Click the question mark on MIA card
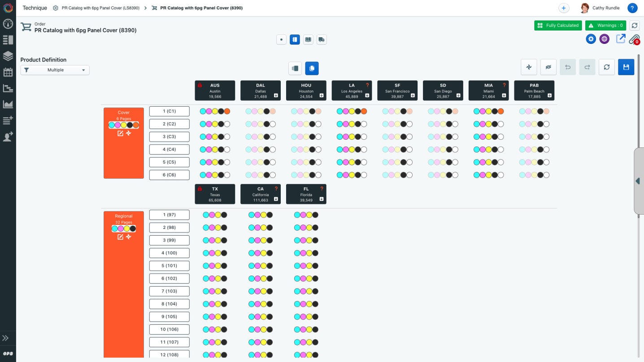This screenshot has width=644, height=362. (x=504, y=85)
